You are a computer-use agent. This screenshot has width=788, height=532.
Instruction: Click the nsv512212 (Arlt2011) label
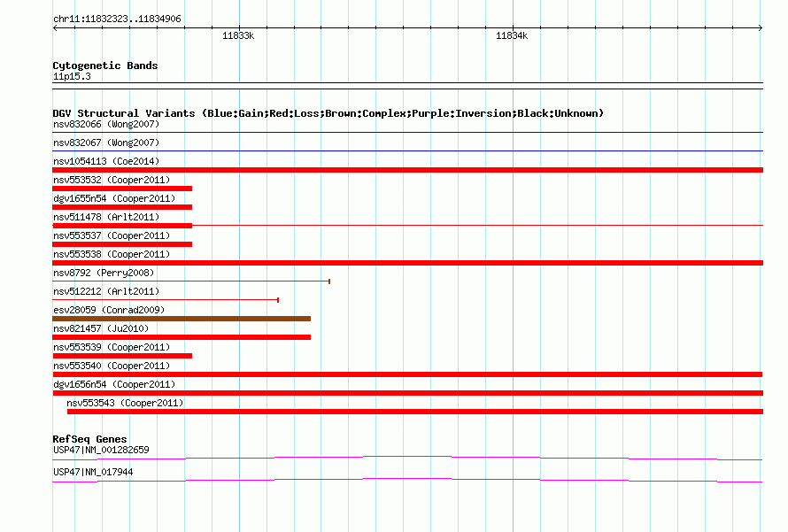point(106,291)
